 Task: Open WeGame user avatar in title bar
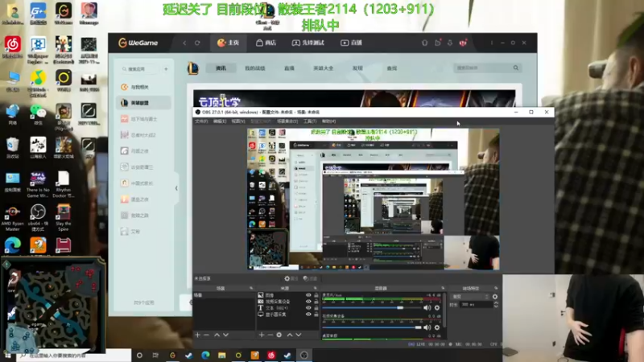click(x=464, y=43)
